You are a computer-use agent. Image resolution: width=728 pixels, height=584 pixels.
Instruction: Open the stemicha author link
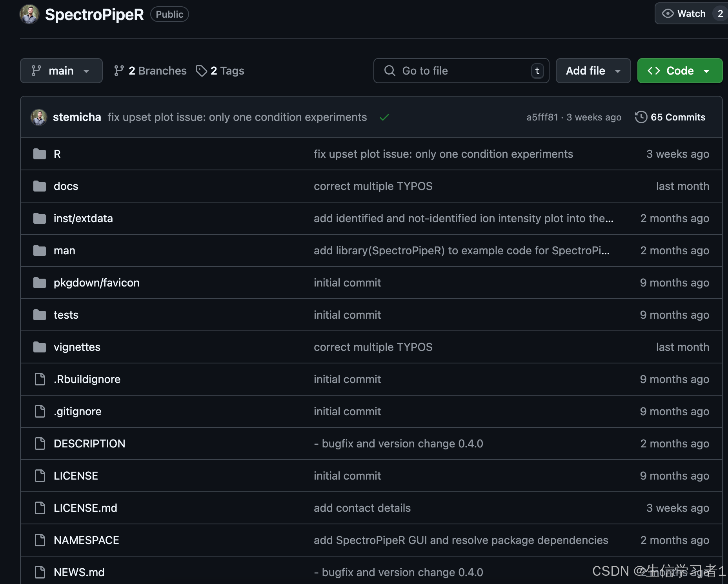pyautogui.click(x=77, y=117)
